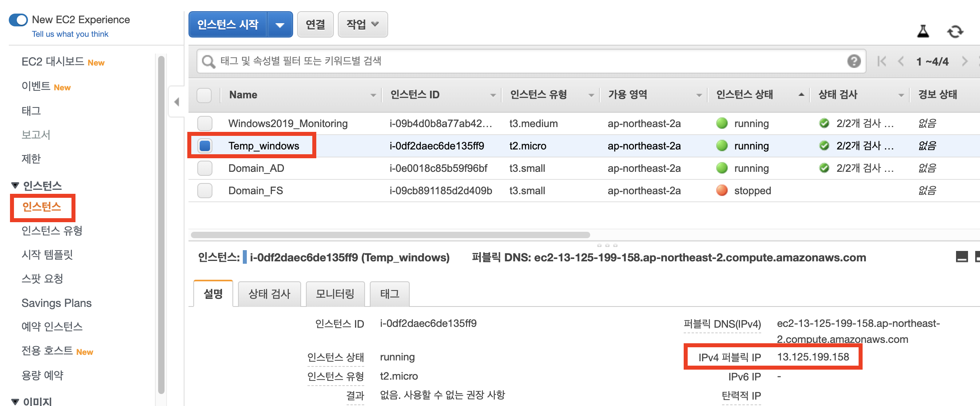Open Tell us what you think link
Image resolution: width=980 pixels, height=406 pixels.
pyautogui.click(x=70, y=34)
